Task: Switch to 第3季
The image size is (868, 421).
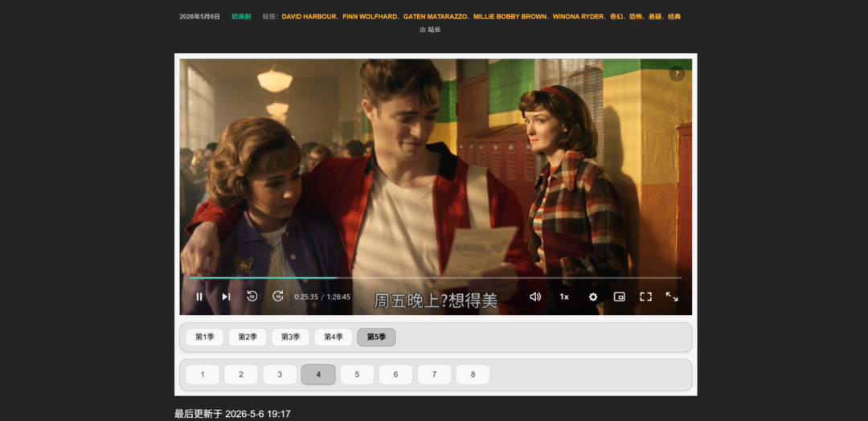Action: (x=291, y=337)
